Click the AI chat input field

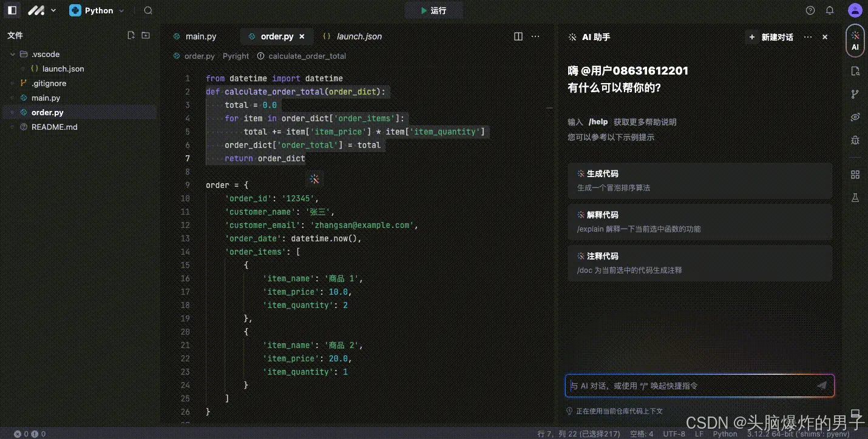[x=692, y=386]
